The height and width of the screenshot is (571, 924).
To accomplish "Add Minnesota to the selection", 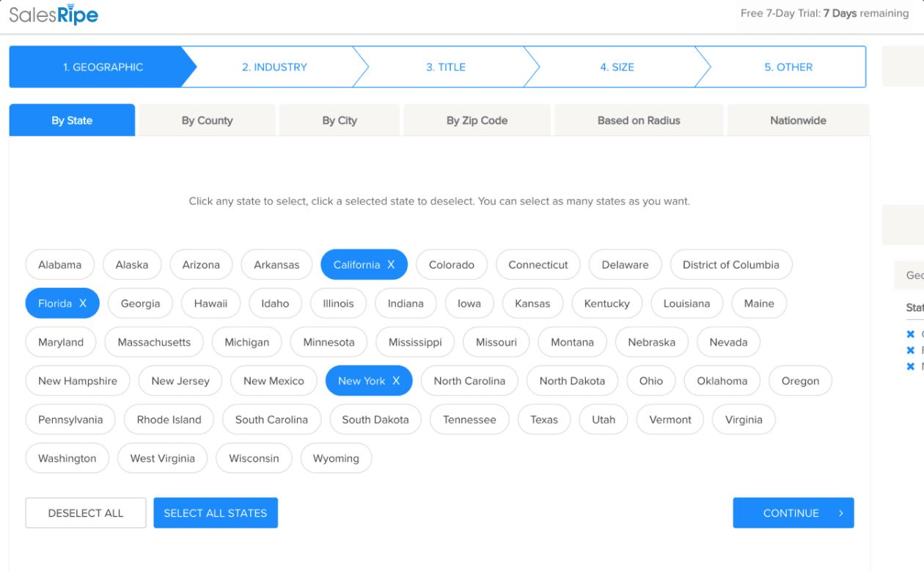I will click(x=329, y=342).
